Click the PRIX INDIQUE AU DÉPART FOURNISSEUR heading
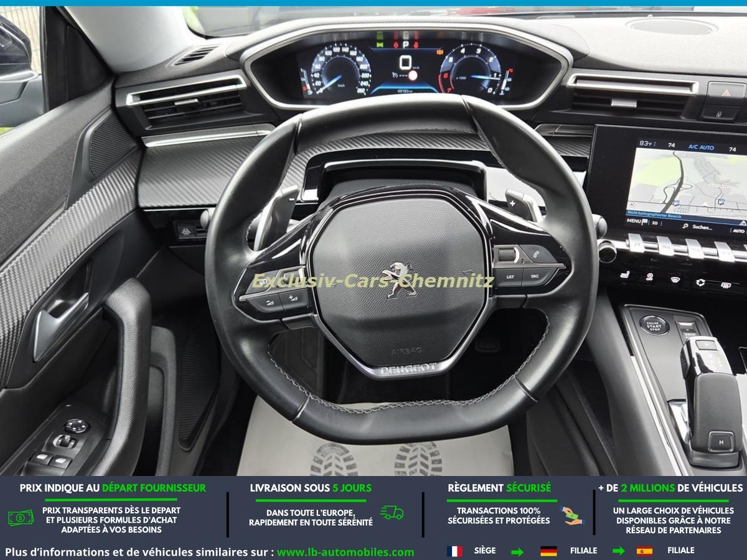This screenshot has width=747, height=560. click(113, 488)
